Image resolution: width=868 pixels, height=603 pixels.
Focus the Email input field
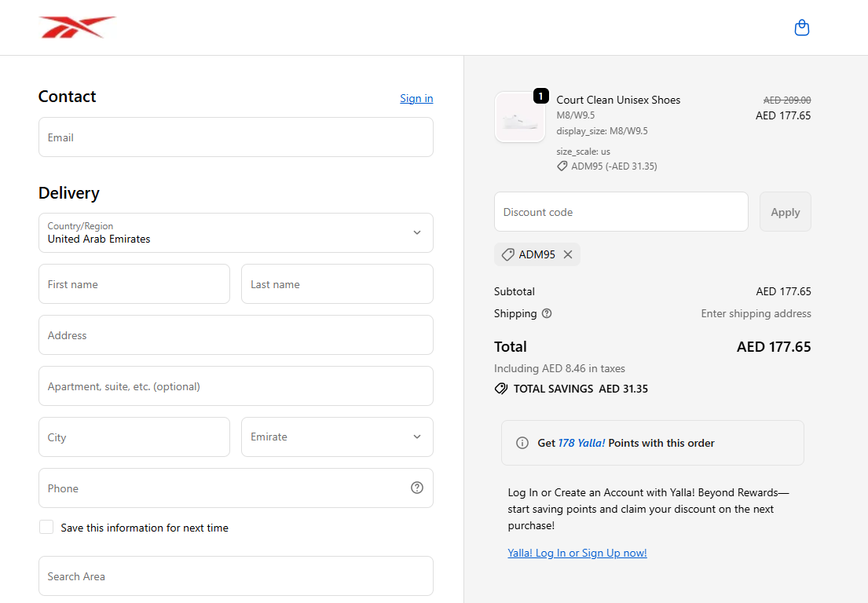tap(236, 137)
